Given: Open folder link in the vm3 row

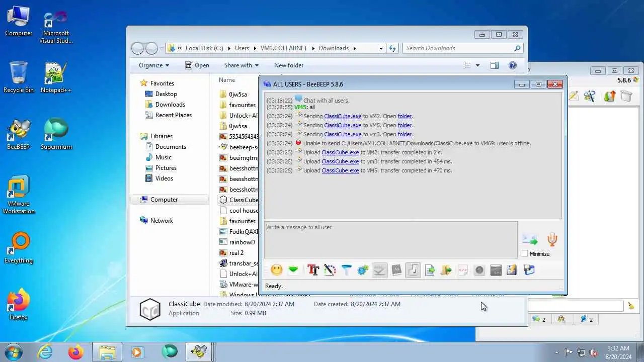Looking at the screenshot, I should click(405, 134).
